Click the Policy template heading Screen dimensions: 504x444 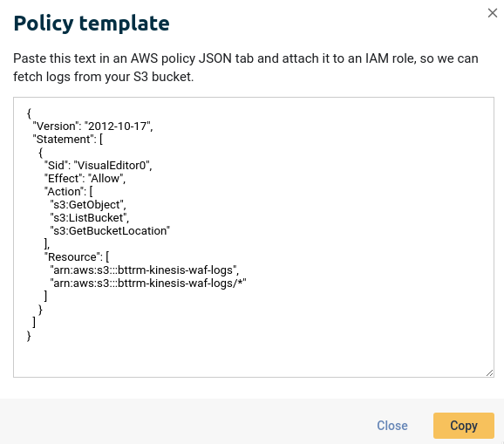click(x=92, y=24)
